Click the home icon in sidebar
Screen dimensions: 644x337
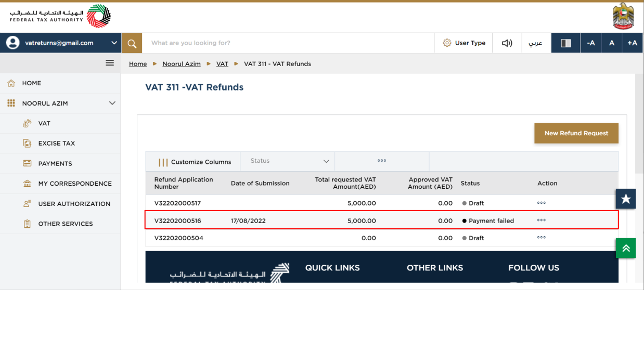(11, 83)
